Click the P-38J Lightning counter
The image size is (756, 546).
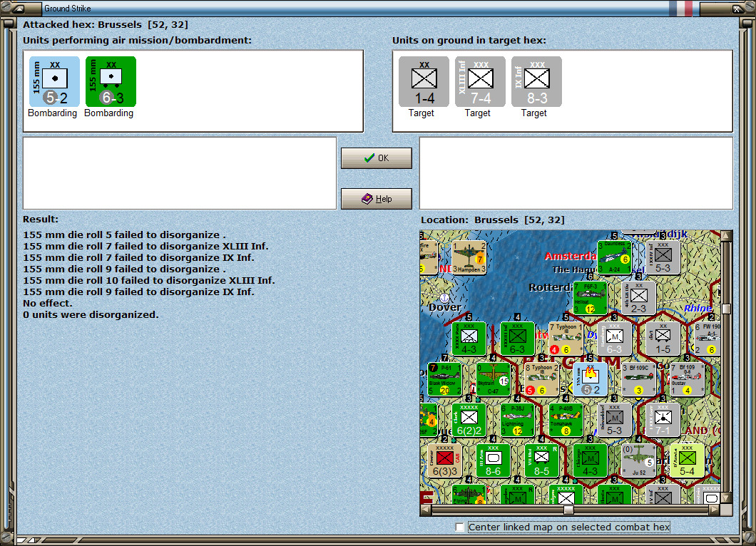coord(517,420)
